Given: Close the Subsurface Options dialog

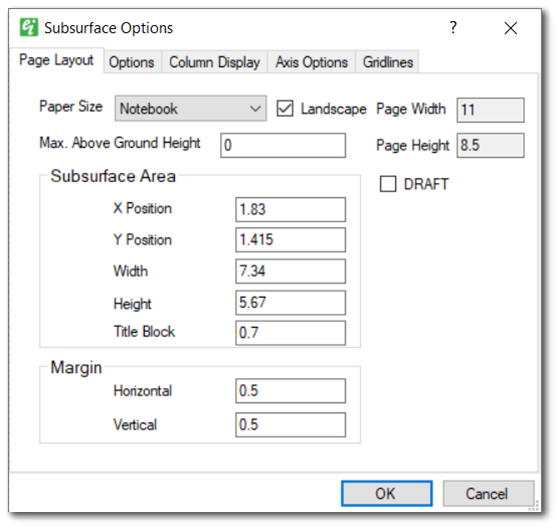Looking at the screenshot, I should (510, 28).
